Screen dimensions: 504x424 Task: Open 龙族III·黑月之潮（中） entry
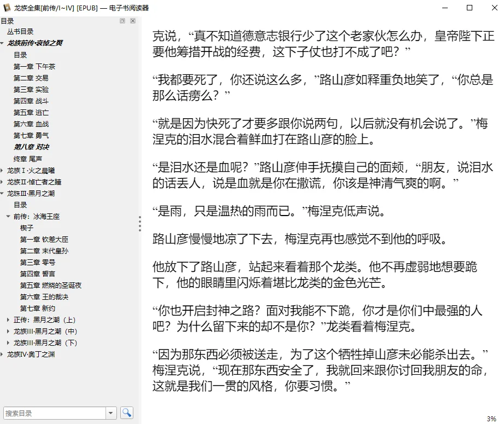tap(45, 332)
